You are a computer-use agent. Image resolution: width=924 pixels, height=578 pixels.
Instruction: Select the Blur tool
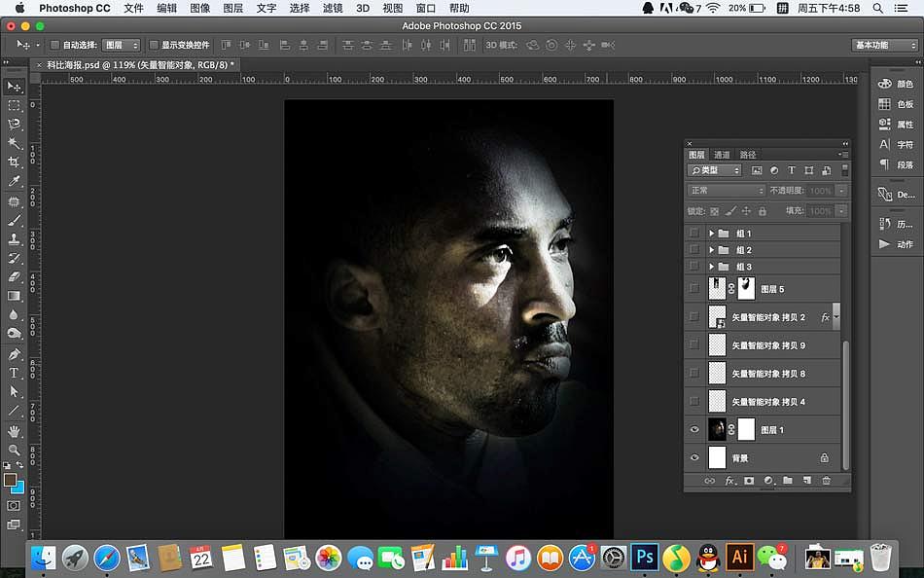(15, 315)
